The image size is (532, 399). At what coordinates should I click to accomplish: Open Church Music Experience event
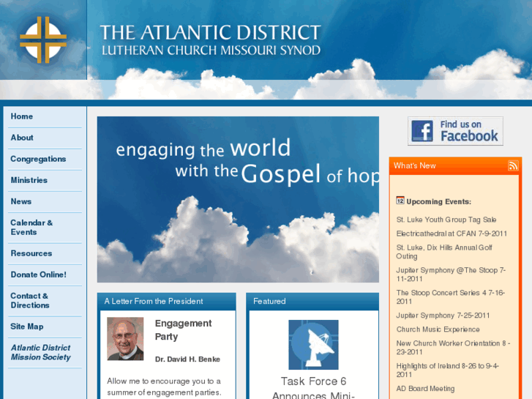point(438,329)
